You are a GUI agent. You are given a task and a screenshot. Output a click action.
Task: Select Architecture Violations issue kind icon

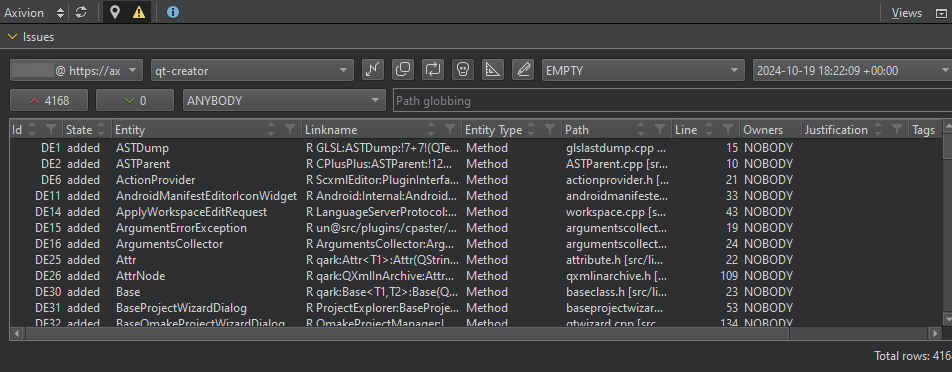coord(372,70)
